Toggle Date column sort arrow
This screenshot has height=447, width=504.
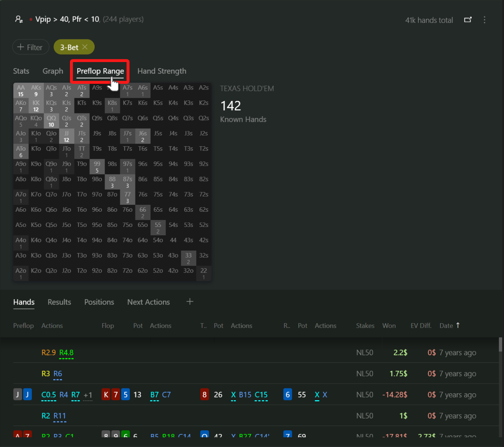coord(458,325)
